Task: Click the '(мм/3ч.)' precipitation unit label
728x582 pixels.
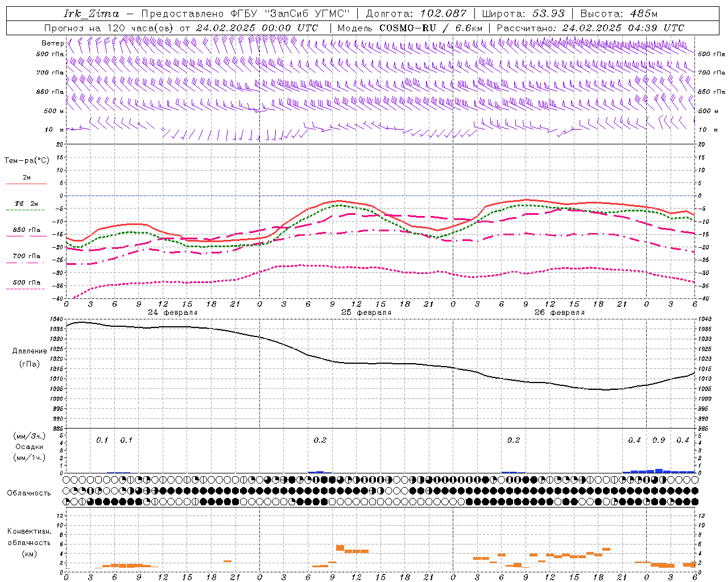Action: (x=30, y=436)
